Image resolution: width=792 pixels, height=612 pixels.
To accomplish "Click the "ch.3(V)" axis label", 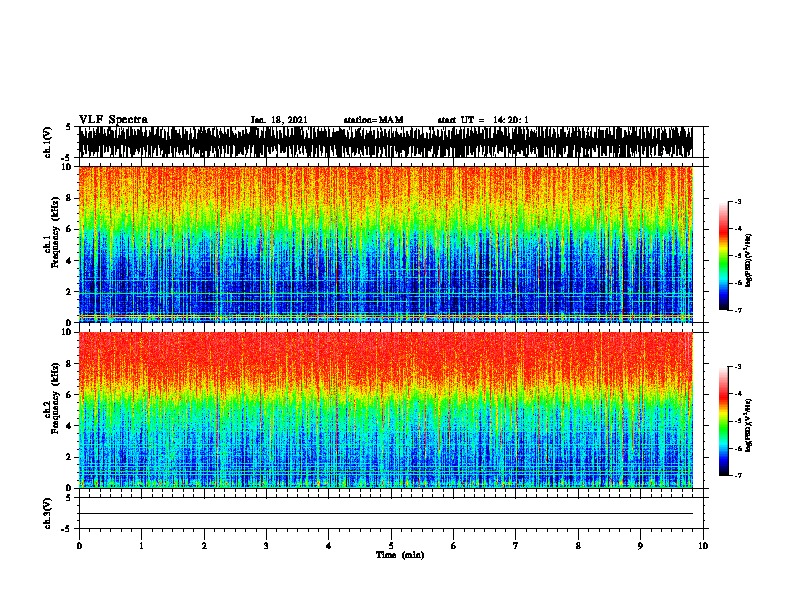I will (48, 513).
